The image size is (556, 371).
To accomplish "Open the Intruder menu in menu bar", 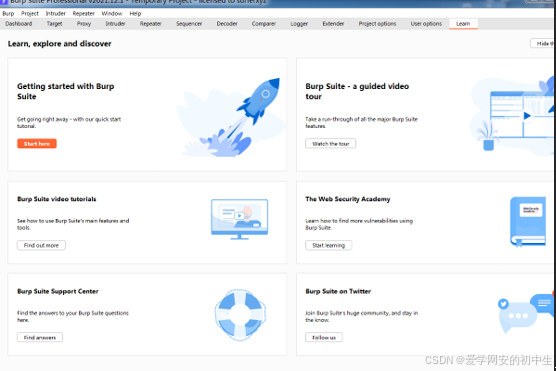I will point(55,13).
